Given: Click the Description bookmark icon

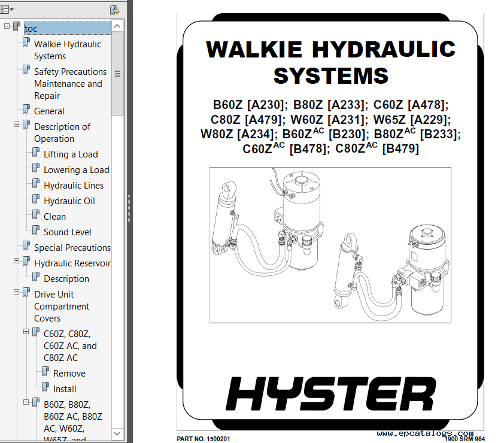Looking at the screenshot, I should [x=36, y=277].
